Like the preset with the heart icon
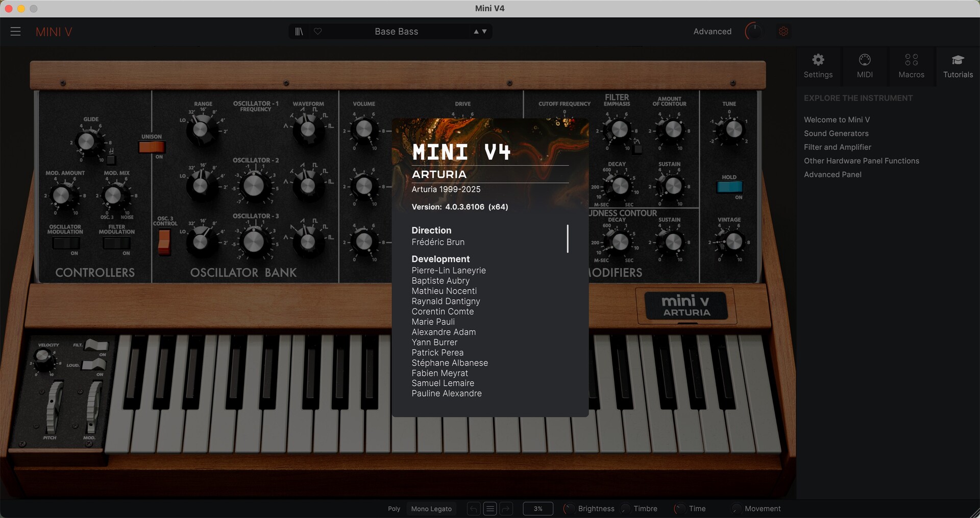The image size is (980, 518). (317, 32)
